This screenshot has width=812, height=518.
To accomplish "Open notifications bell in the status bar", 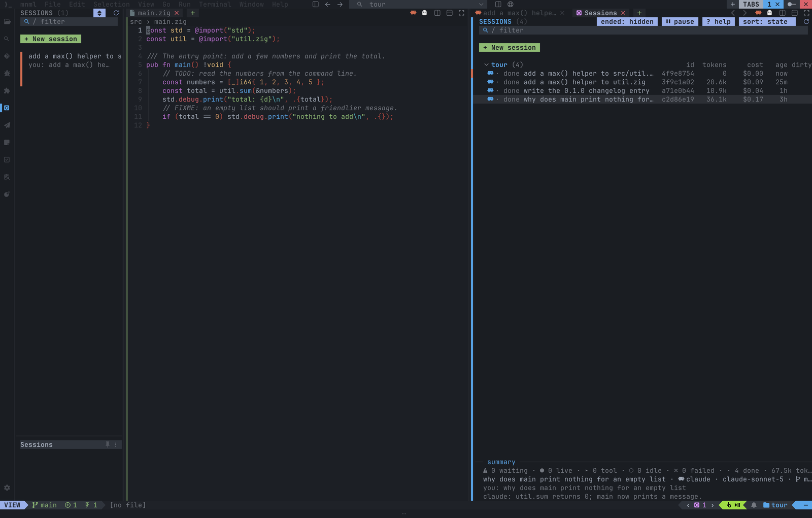I will click(754, 505).
